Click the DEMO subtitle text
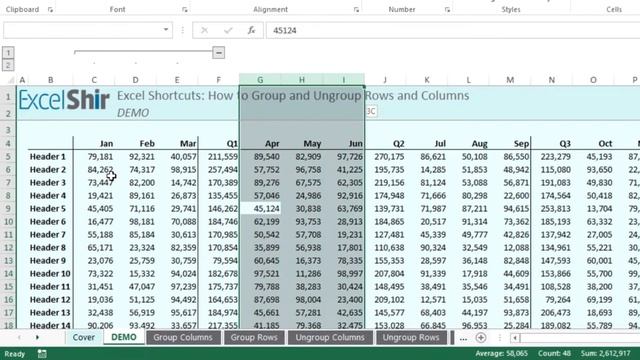The width and height of the screenshot is (640, 360). (133, 113)
